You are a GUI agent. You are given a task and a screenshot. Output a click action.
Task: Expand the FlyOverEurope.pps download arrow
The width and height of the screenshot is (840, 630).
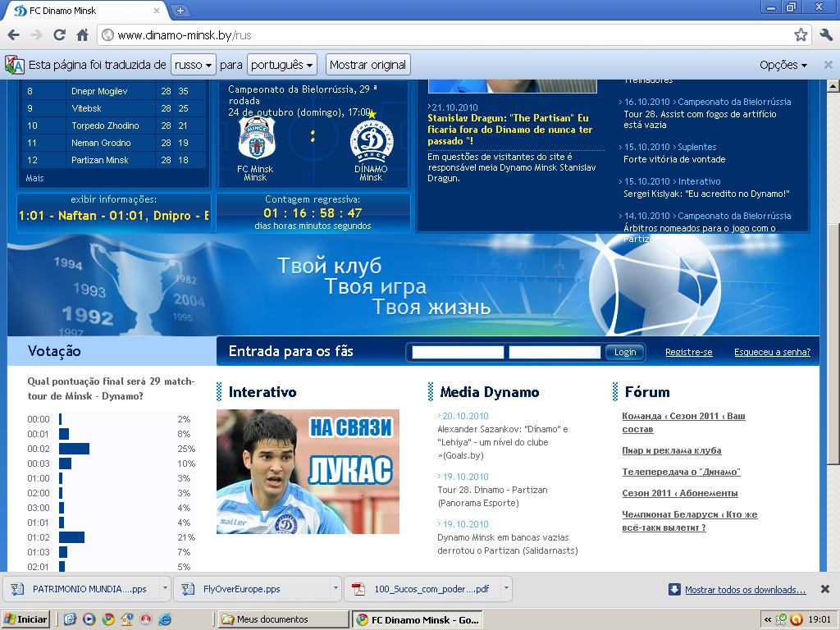(335, 589)
